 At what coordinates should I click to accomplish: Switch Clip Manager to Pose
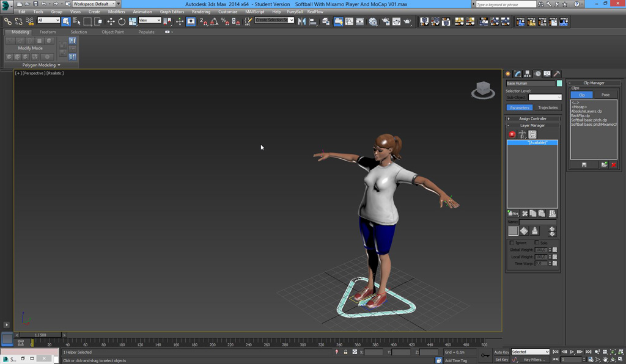(x=605, y=95)
